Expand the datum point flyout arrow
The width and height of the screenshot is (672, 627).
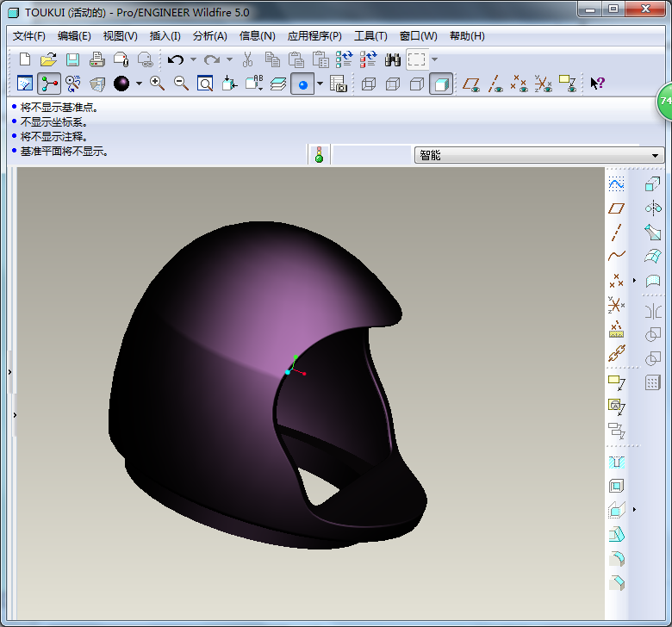coord(635,281)
